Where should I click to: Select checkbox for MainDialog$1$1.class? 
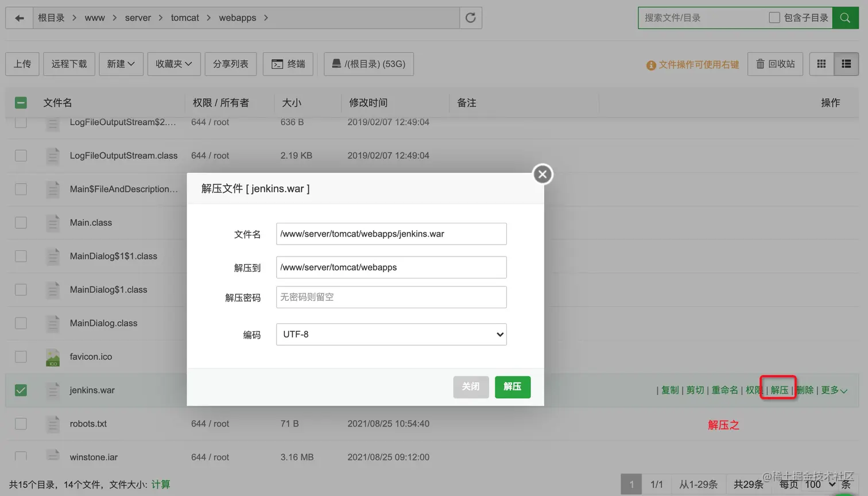pos(21,256)
